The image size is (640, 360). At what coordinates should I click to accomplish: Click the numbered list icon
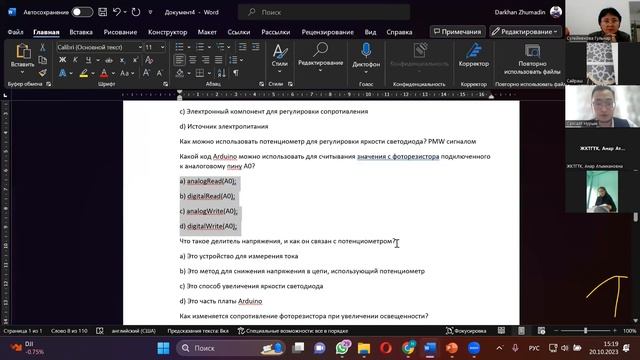pos(200,47)
